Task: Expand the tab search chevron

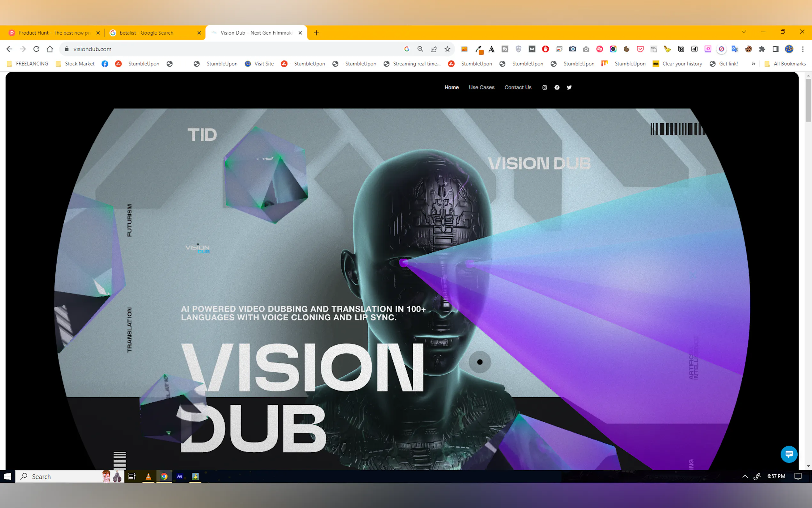Action: coord(744,32)
